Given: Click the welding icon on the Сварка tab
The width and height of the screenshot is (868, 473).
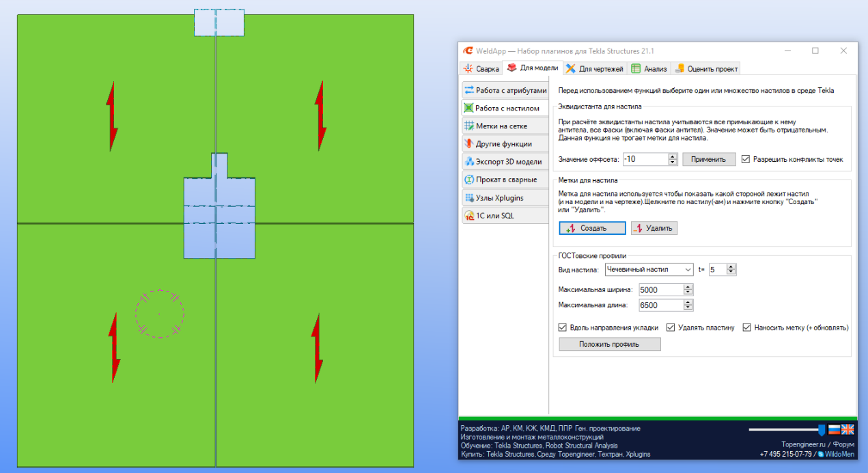Looking at the screenshot, I should [468, 69].
